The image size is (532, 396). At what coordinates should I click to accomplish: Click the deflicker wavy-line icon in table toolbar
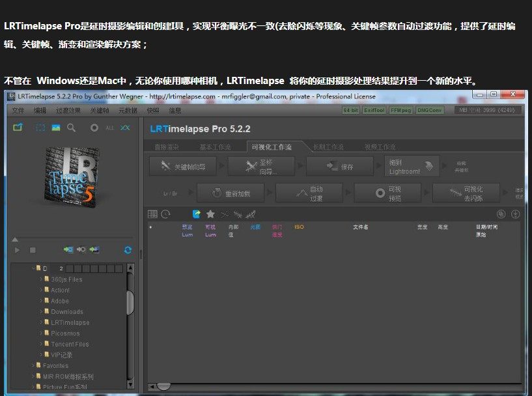coord(238,214)
